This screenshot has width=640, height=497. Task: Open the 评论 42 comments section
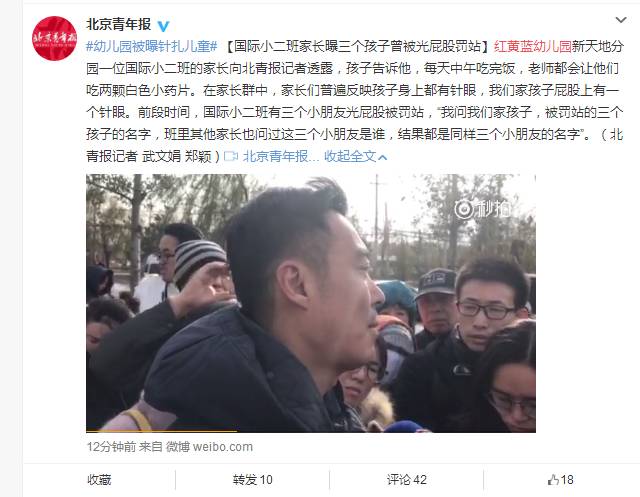click(407, 480)
